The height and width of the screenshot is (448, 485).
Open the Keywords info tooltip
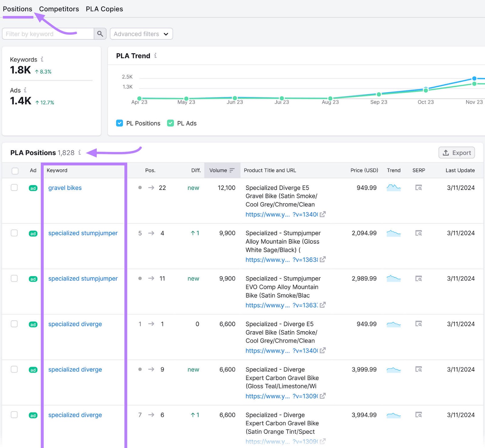tap(42, 59)
